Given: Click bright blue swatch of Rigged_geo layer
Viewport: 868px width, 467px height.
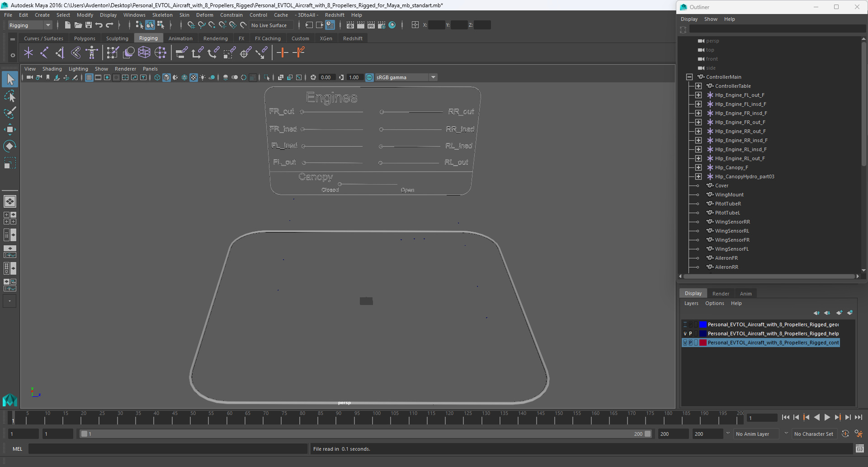Looking at the screenshot, I should pos(703,324).
